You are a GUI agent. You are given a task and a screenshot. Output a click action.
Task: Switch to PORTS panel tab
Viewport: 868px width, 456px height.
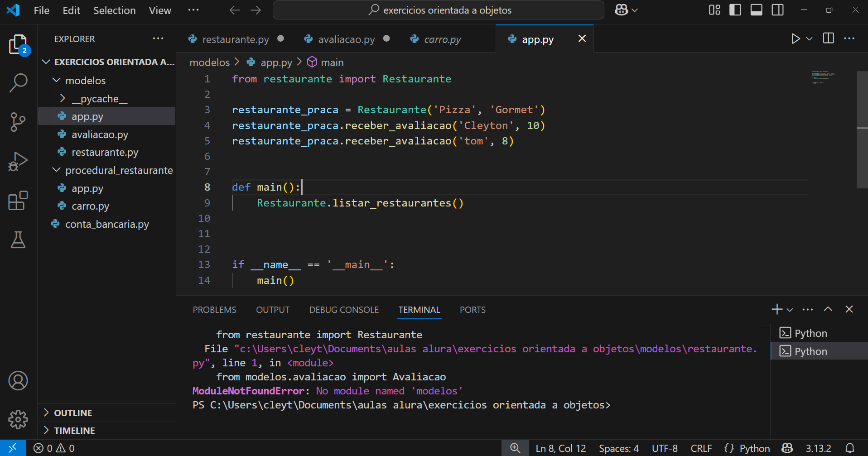(473, 310)
